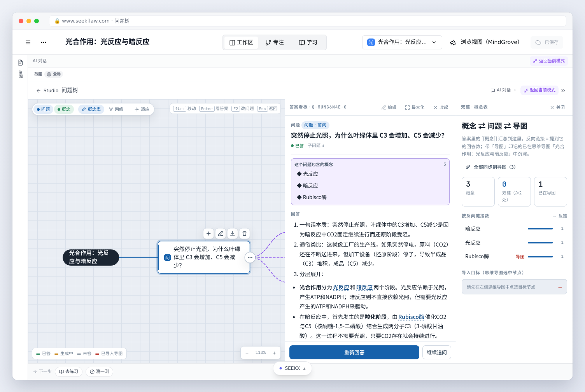The height and width of the screenshot is (392, 585).
Task: Zoom in with plus icon
Action: [x=274, y=353]
